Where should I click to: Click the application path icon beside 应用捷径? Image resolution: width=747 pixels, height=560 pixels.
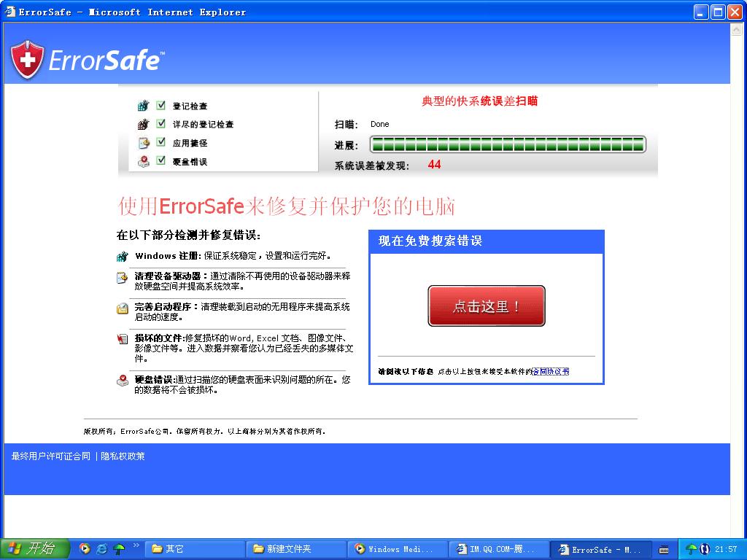tap(144, 142)
